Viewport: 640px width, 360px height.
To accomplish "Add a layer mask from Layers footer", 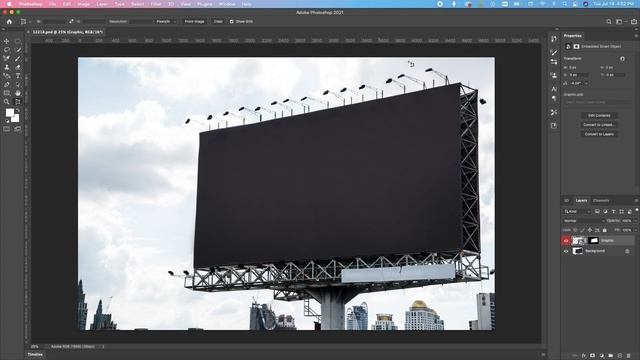I will (593, 356).
